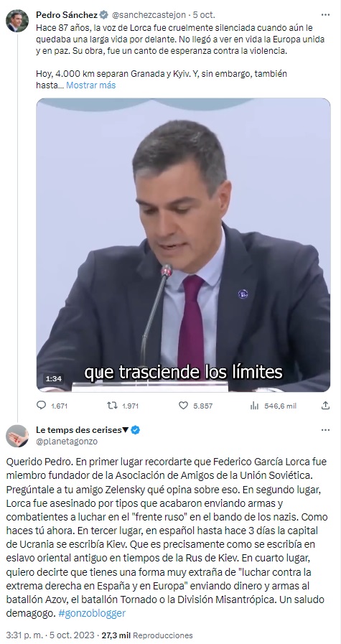Open Pedro Sánchez's profile avatar

coord(17,21)
